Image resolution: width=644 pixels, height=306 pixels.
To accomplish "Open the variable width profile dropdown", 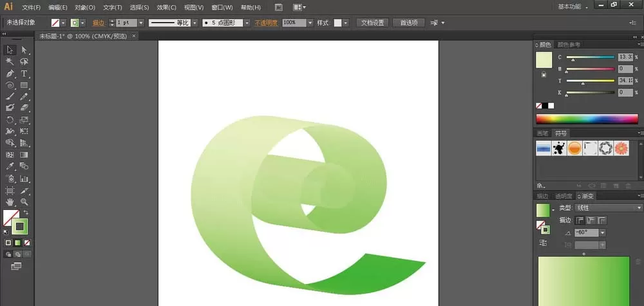I will 194,23.
